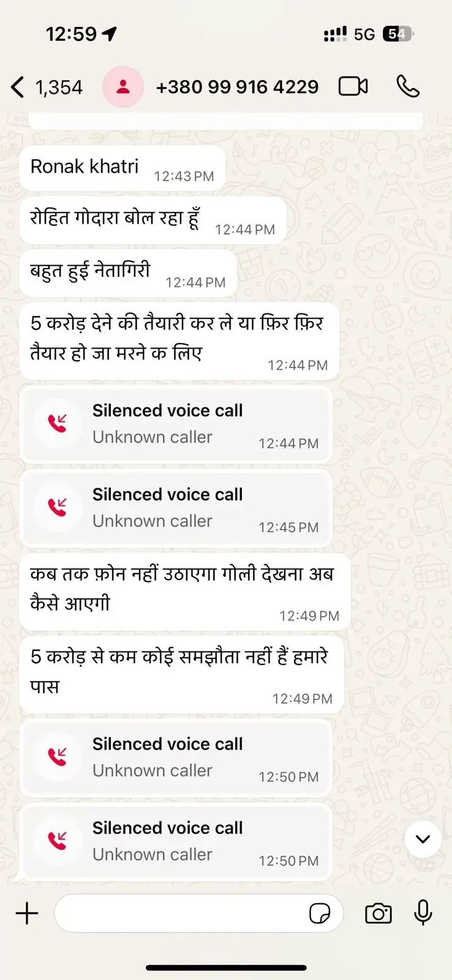This screenshot has width=452, height=980.
Task: Tap the बहुत हुई नेतागिरी message bubble
Action: pos(128,273)
